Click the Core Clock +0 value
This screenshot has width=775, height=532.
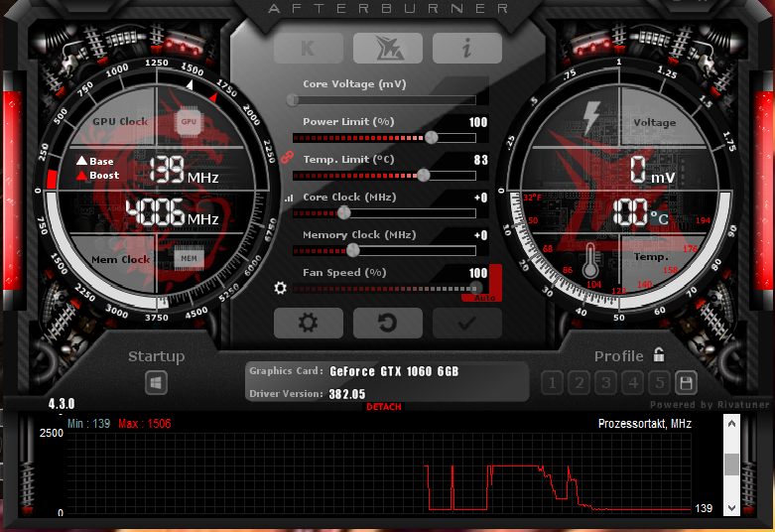481,198
